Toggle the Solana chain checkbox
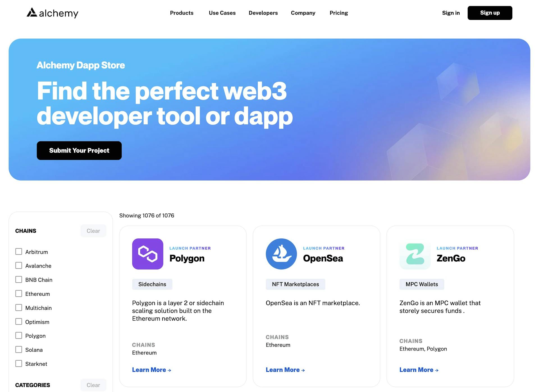 19,349
